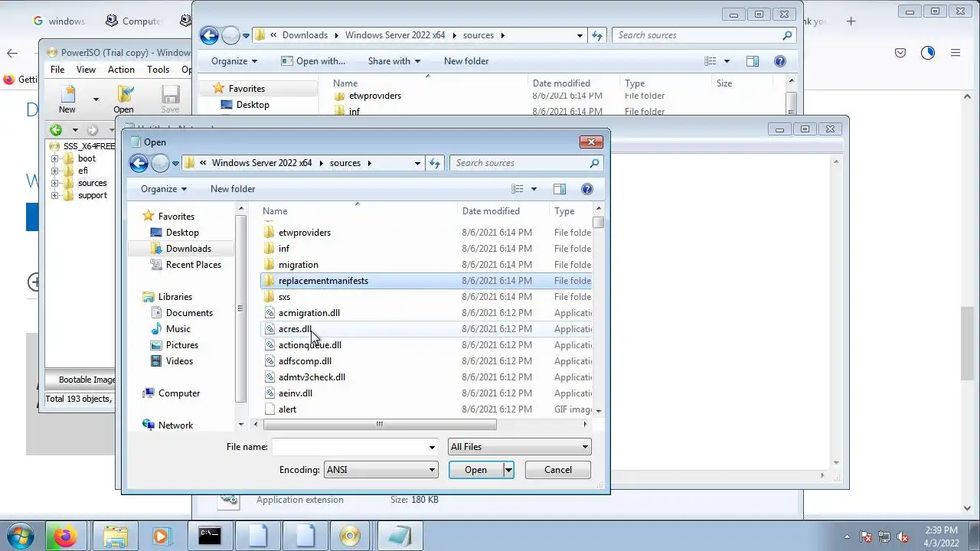
Task: Open the Help icon in Open dialog
Action: click(587, 189)
